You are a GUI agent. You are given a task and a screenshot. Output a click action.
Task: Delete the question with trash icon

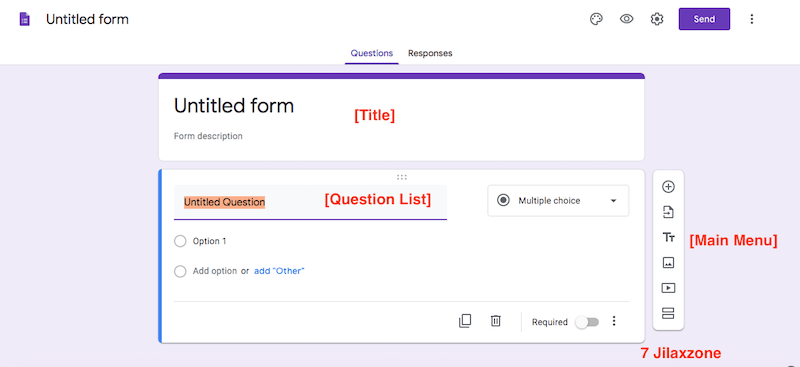(x=495, y=321)
